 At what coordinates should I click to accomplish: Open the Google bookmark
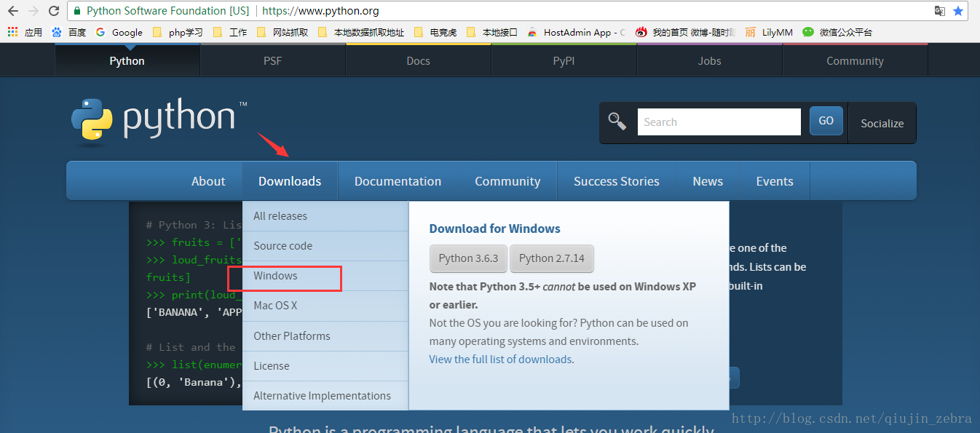point(119,32)
